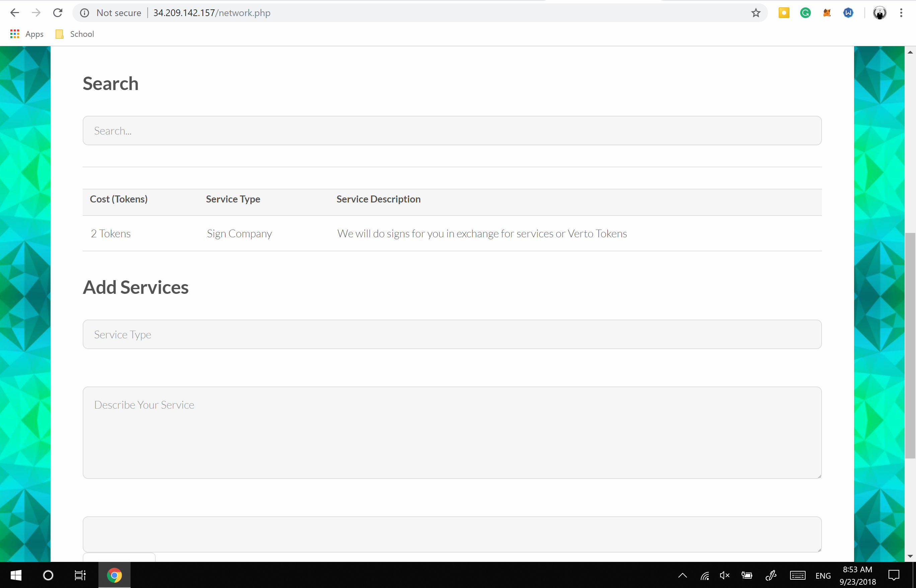Open Chrome's three-dot menu
This screenshot has width=916, height=588.
901,13
